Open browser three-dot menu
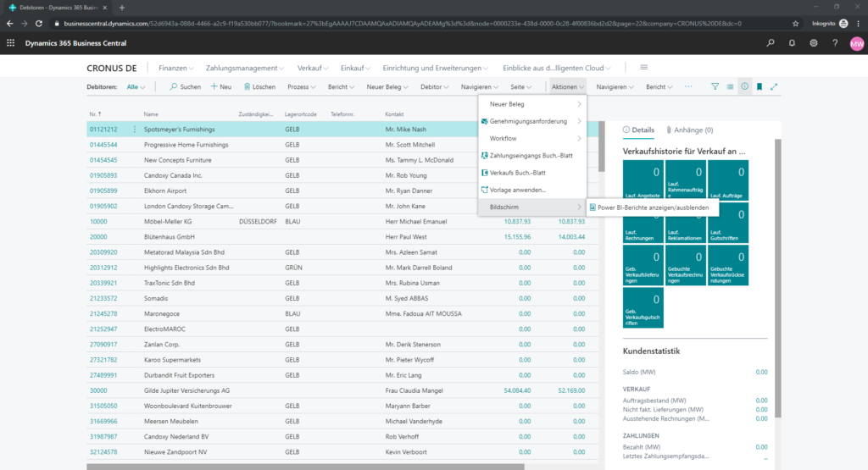This screenshot has width=868, height=470. point(858,23)
